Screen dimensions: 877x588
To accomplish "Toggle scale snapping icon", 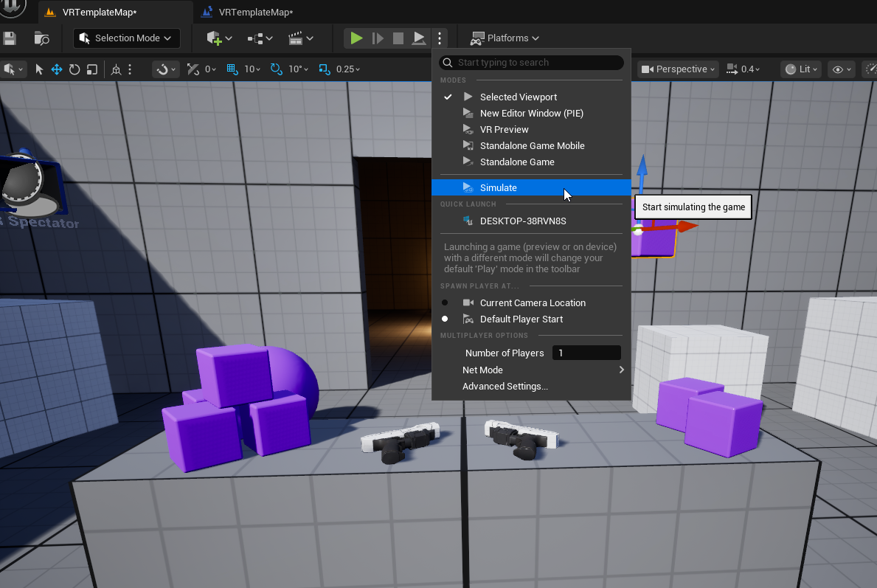I will 325,69.
